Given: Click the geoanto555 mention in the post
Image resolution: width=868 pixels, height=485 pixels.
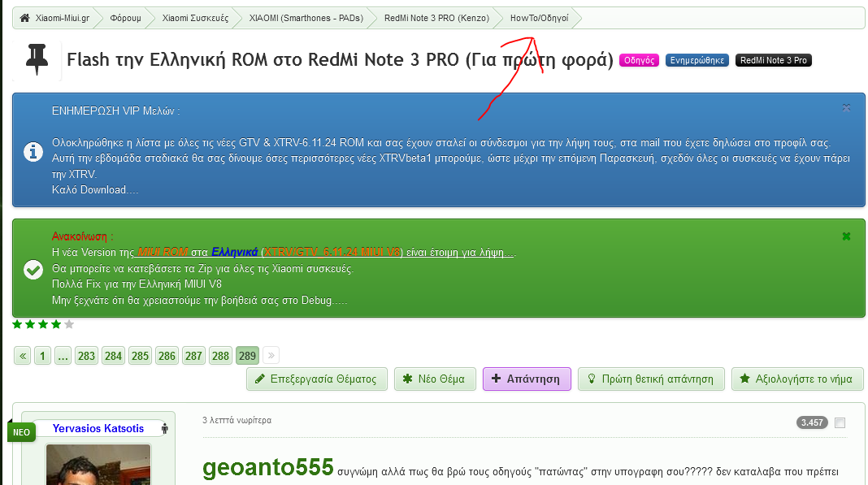Looking at the screenshot, I should [x=268, y=467].
